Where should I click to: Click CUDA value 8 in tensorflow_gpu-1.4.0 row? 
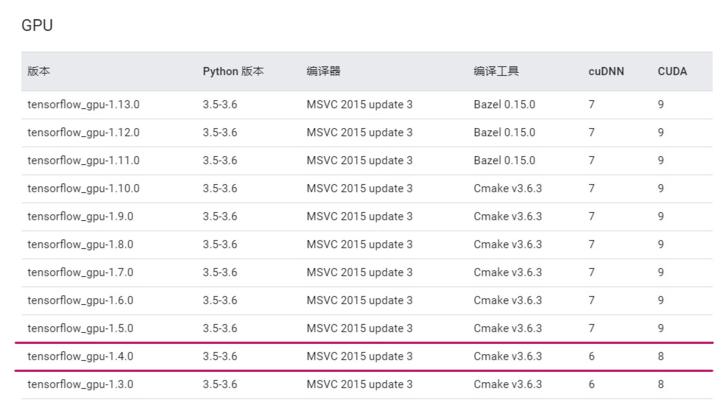661,356
